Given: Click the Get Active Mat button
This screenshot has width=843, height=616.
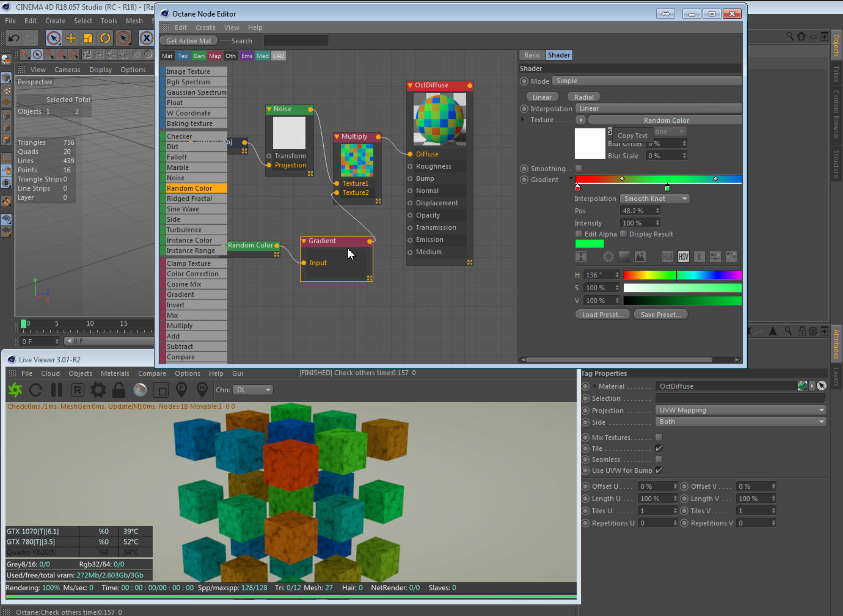Looking at the screenshot, I should click(x=189, y=41).
